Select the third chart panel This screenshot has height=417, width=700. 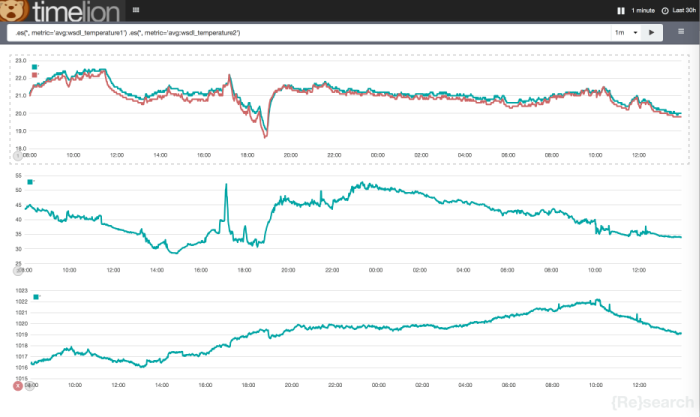click(x=350, y=339)
